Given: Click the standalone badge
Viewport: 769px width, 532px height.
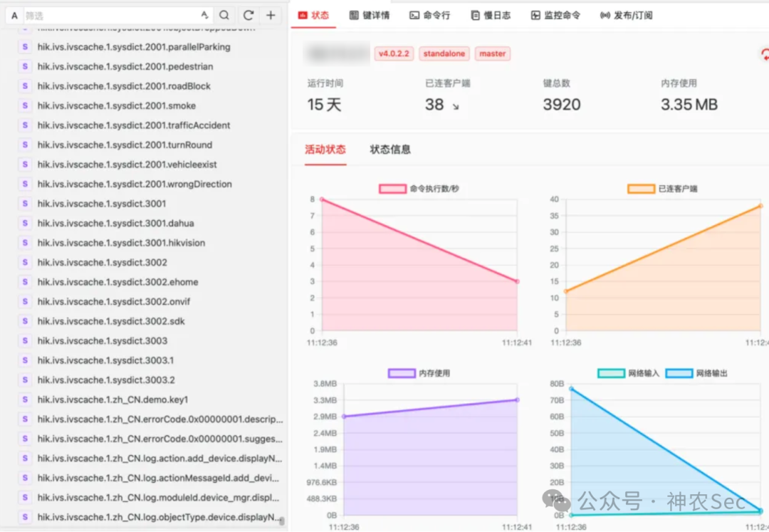Looking at the screenshot, I should tap(444, 53).
